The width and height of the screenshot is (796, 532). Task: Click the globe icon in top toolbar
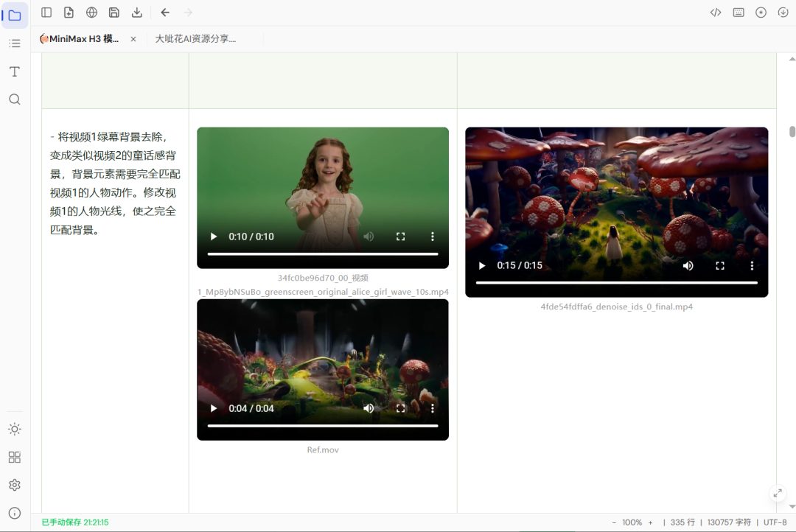[91, 13]
